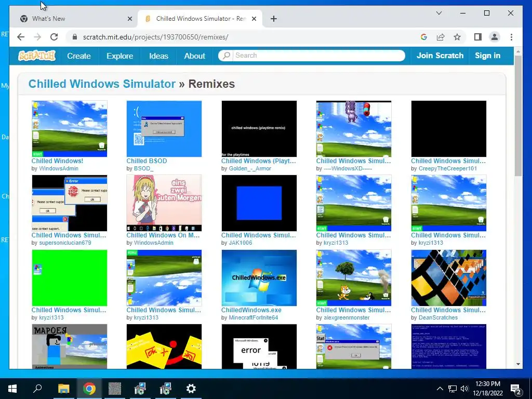Open notification center icon
This screenshot has width=532, height=399.
pos(516,389)
